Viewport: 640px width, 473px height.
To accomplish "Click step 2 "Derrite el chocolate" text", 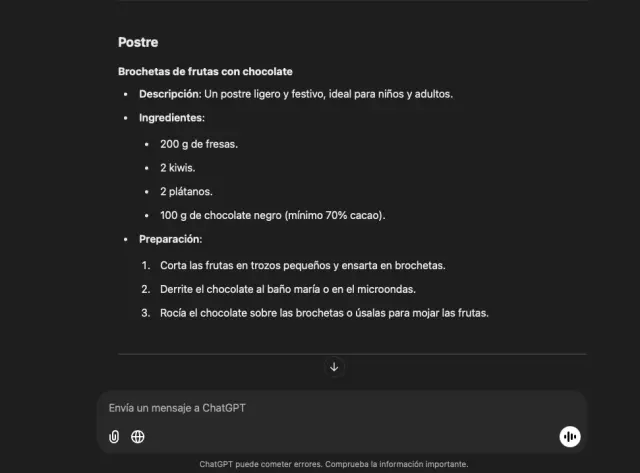I will tap(287, 289).
